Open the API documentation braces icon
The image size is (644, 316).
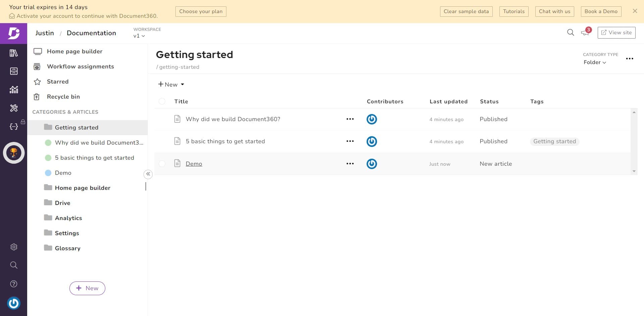pos(13,126)
